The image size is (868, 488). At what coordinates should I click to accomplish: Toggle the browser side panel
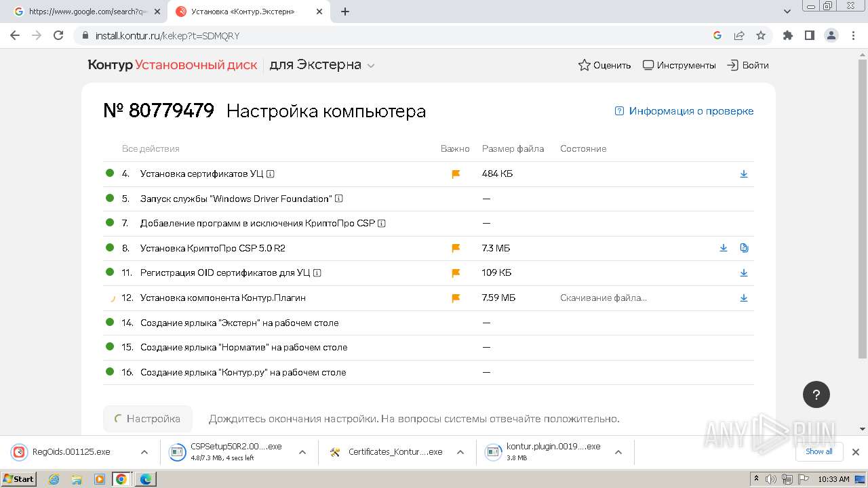click(810, 35)
